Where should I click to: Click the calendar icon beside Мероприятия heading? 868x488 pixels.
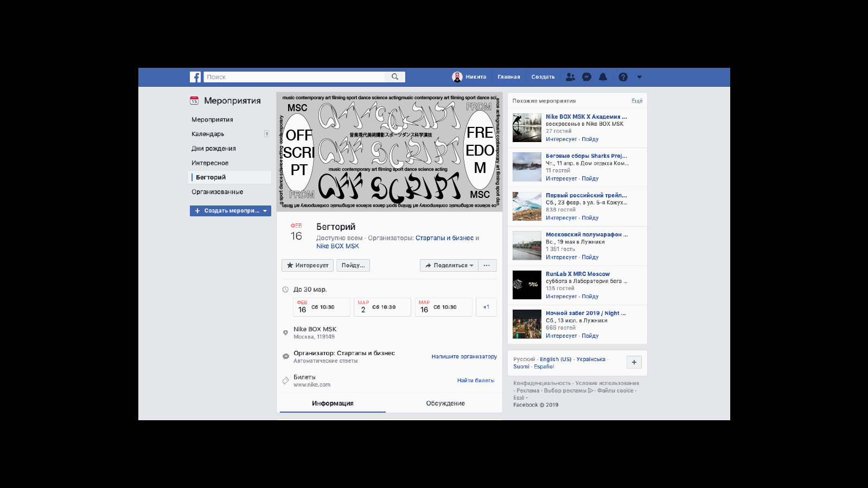[194, 101]
